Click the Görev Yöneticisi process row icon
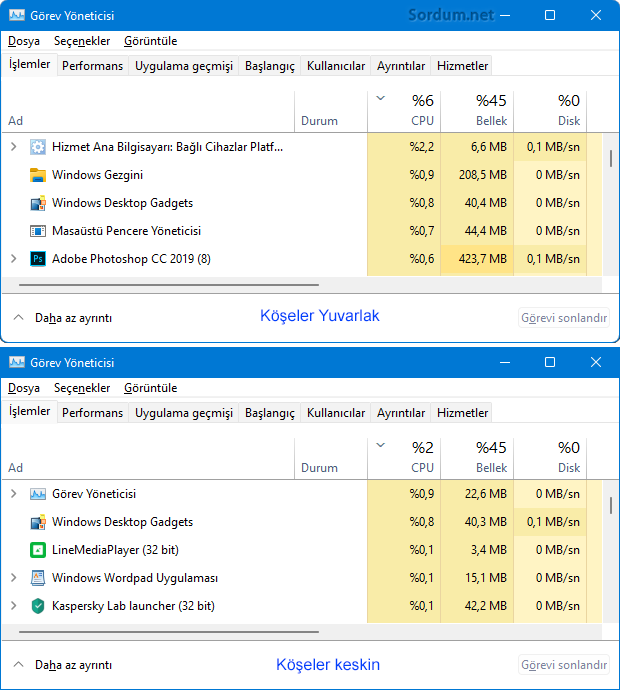The height and width of the screenshot is (690, 620). click(x=38, y=494)
